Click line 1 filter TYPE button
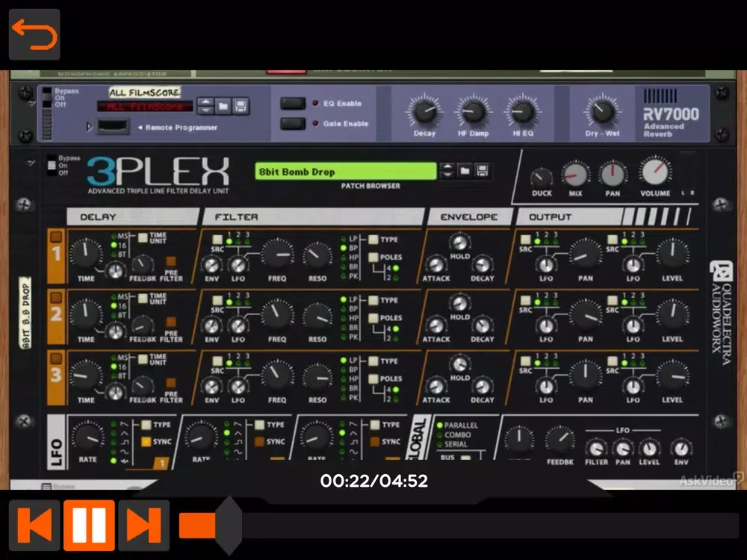Screen dimensions: 747x560 point(373,240)
